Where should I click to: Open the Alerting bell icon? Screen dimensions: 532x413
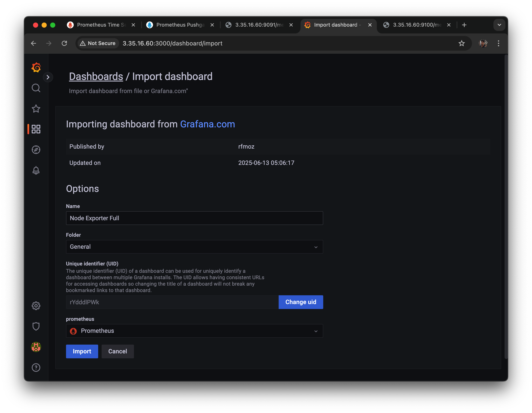pos(36,170)
